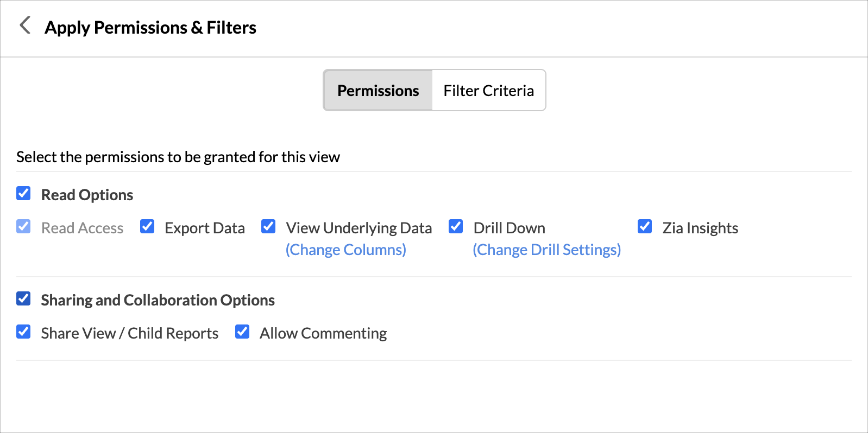Turn off the Allow Commenting checkbox
Image resolution: width=868 pixels, height=433 pixels.
coord(242,332)
